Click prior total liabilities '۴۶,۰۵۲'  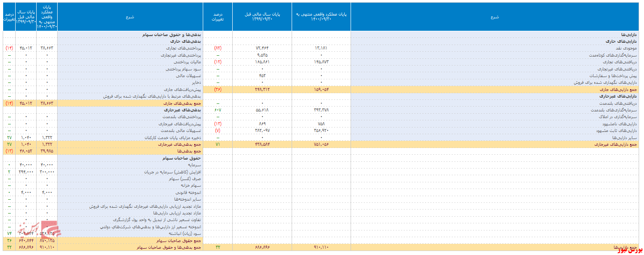pos(26,152)
